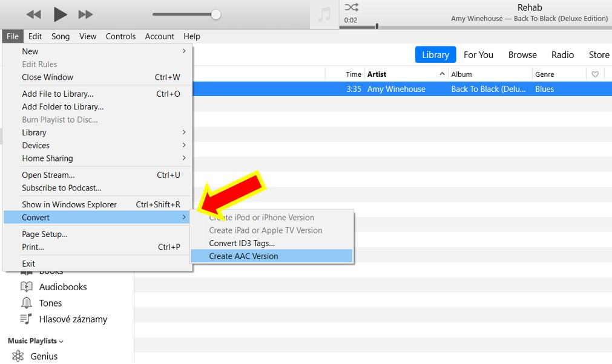
Task: Click the 0:02 elapsed time label
Action: click(350, 20)
